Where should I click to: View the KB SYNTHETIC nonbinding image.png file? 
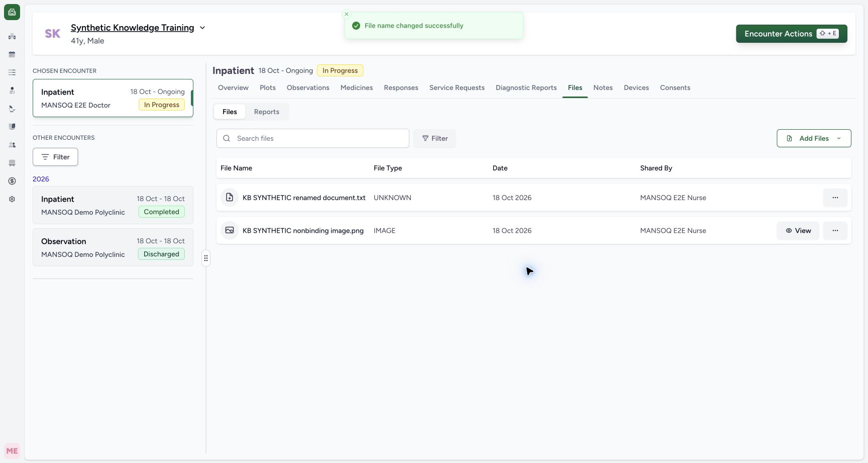point(798,230)
